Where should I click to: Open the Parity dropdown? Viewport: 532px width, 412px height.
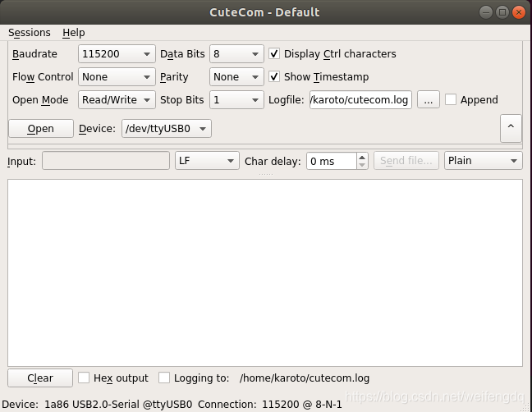tap(236, 77)
